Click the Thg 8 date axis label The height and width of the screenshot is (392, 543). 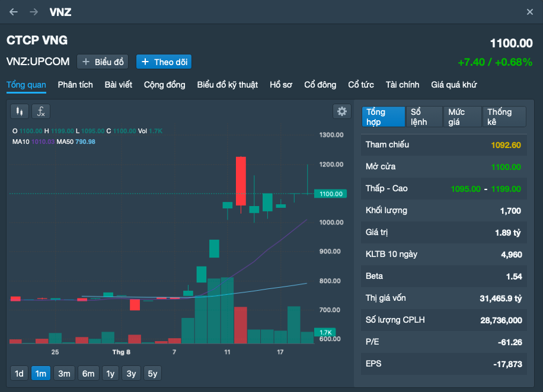tap(121, 352)
